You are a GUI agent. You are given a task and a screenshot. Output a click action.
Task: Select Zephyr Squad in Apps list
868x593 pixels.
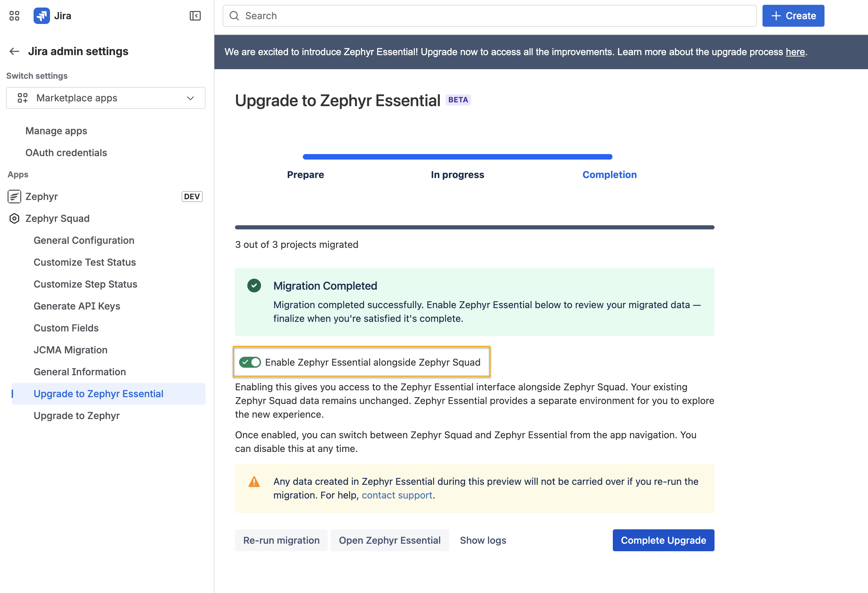pos(58,218)
